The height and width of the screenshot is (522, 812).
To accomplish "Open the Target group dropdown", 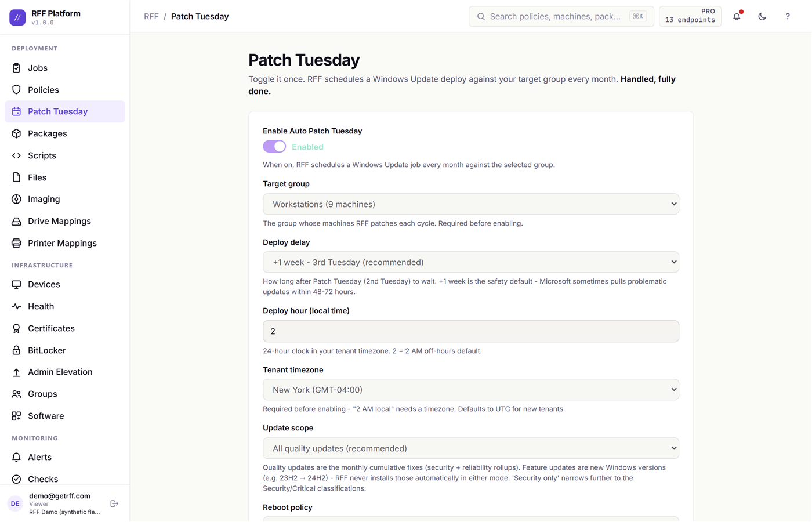I will tap(471, 204).
